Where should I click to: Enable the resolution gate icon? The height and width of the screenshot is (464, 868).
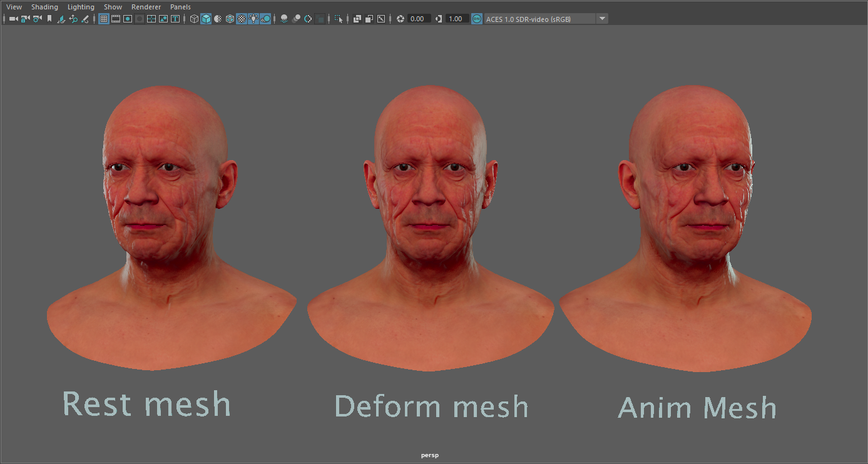click(127, 19)
